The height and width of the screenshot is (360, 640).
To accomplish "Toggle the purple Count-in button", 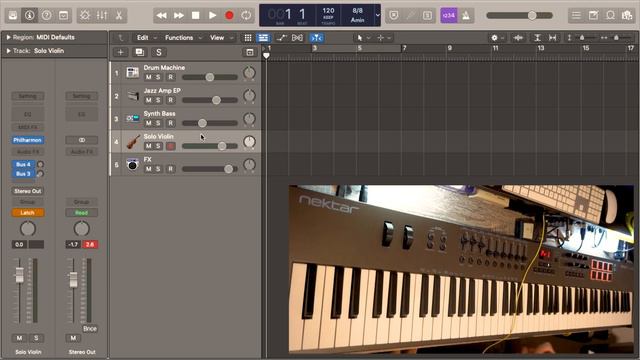I will 449,16.
